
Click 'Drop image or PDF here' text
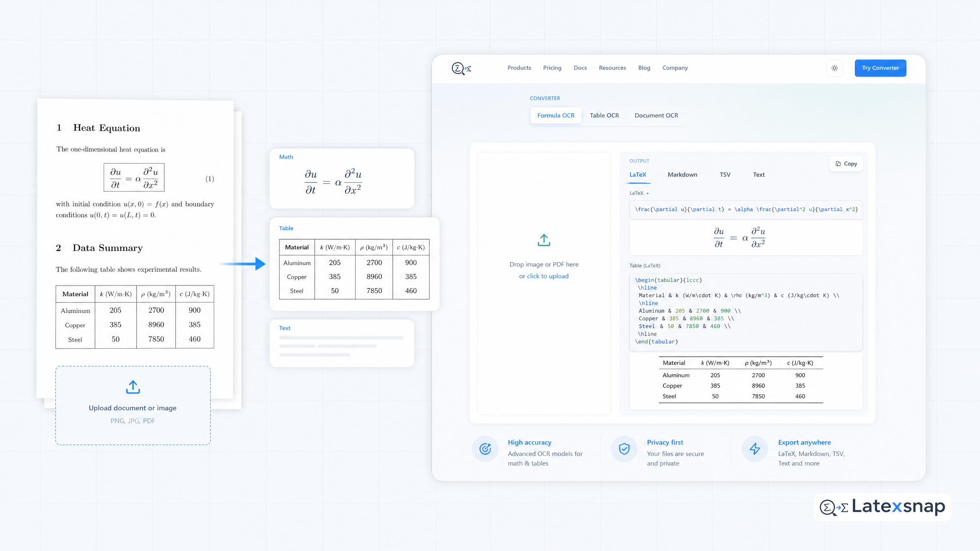click(544, 264)
